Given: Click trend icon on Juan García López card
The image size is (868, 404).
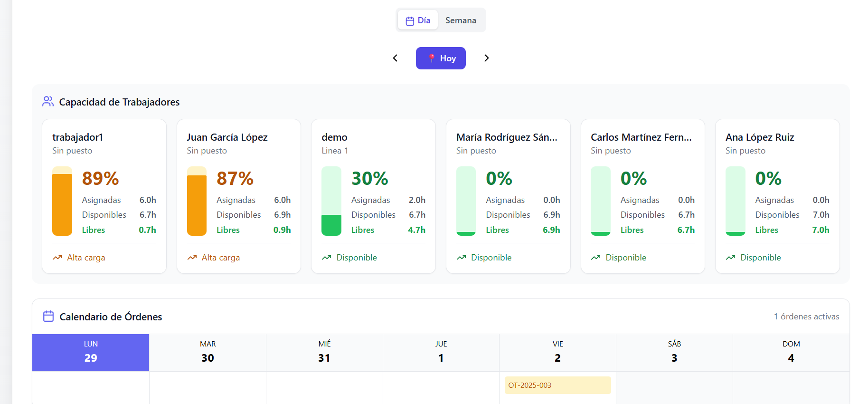Looking at the screenshot, I should tap(192, 258).
